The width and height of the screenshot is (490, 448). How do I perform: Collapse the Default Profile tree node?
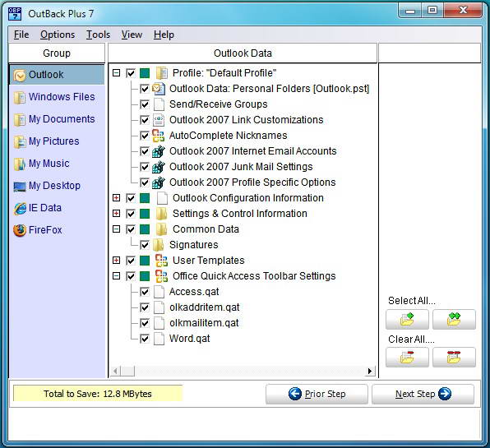(x=116, y=73)
